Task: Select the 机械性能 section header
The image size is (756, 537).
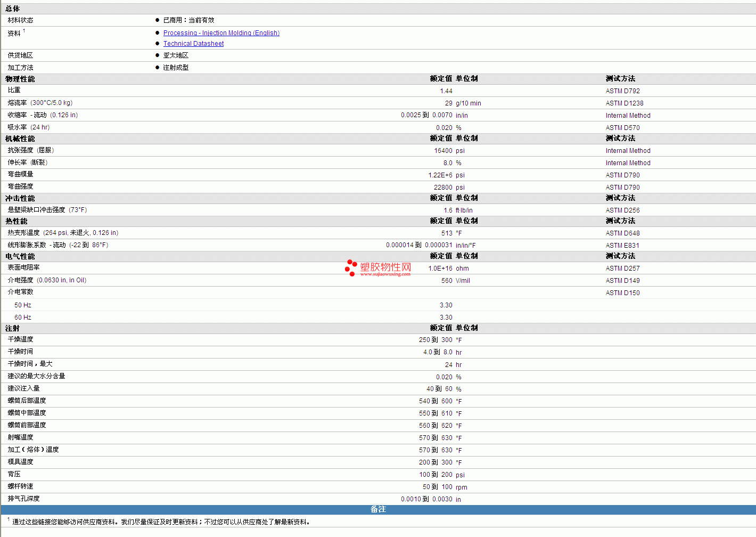Action: [x=20, y=139]
